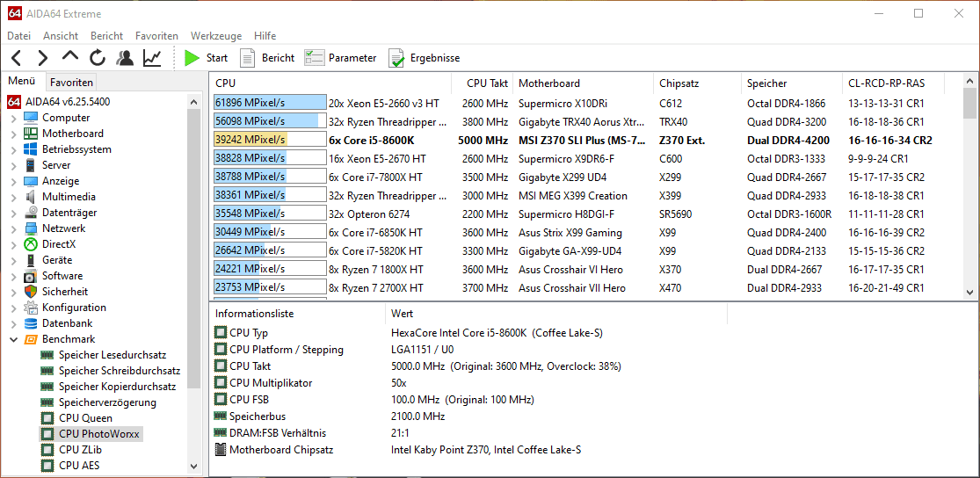Expand the Anzeige tree node
The height and width of the screenshot is (478, 980).
pyautogui.click(x=13, y=181)
